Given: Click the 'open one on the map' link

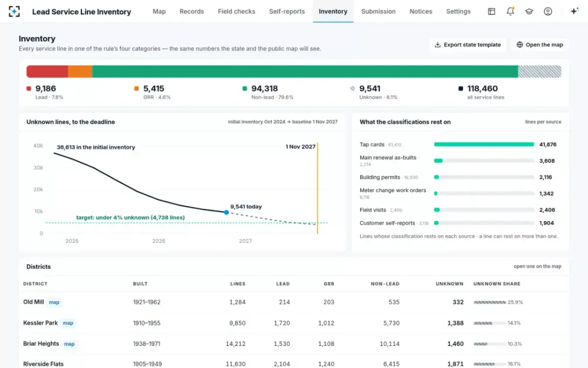Looking at the screenshot, I should tap(538, 266).
